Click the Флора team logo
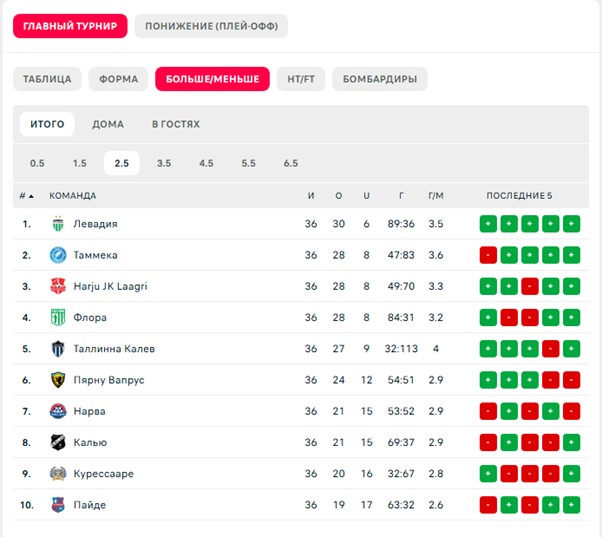602x537 pixels. [58, 317]
